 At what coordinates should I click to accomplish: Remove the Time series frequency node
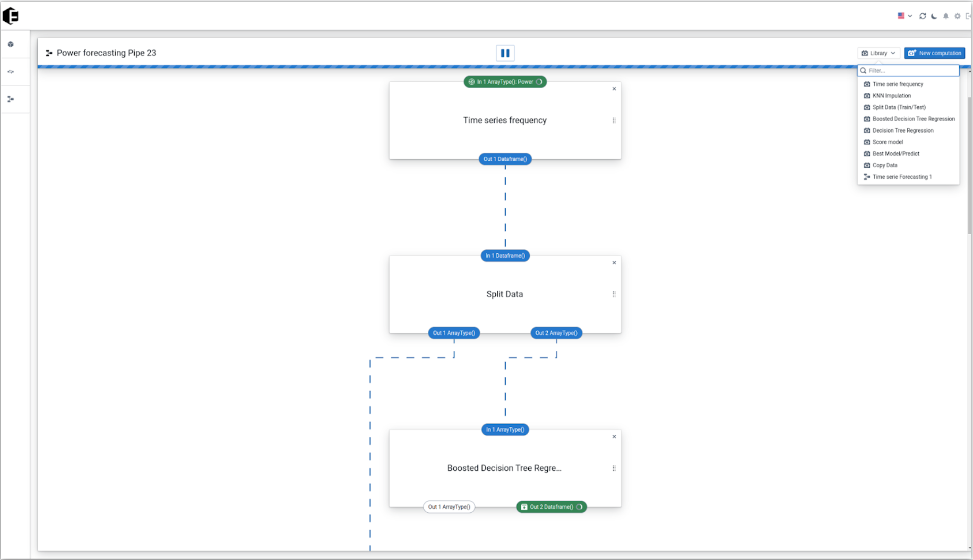tap(614, 89)
